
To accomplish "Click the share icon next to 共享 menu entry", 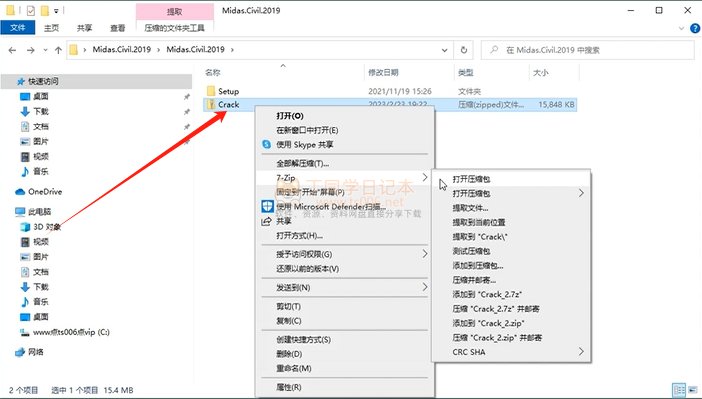I will [266, 221].
